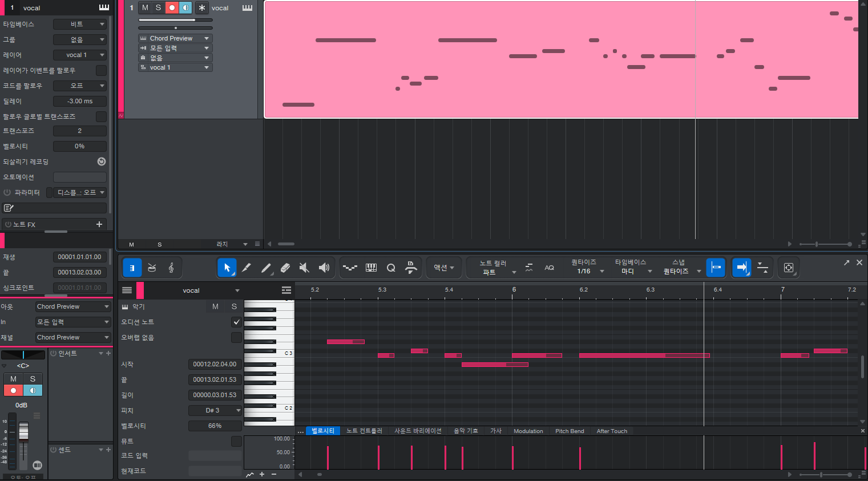Enable the 오버랩 없음 checkbox
The image size is (868, 481).
[236, 338]
